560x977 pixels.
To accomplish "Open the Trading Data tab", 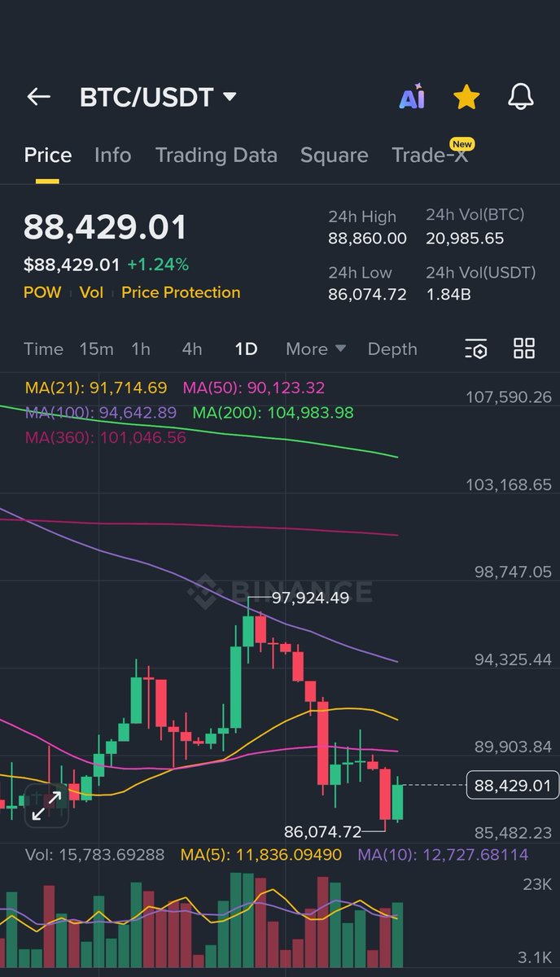I will (217, 155).
